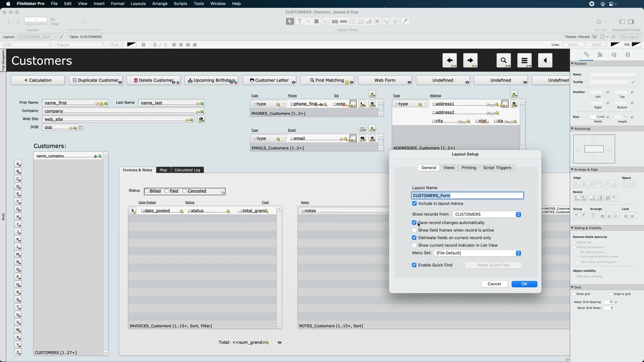The height and width of the screenshot is (362, 644).
Task: Collapse the Sliding & Visibility section
Action: (572, 228)
